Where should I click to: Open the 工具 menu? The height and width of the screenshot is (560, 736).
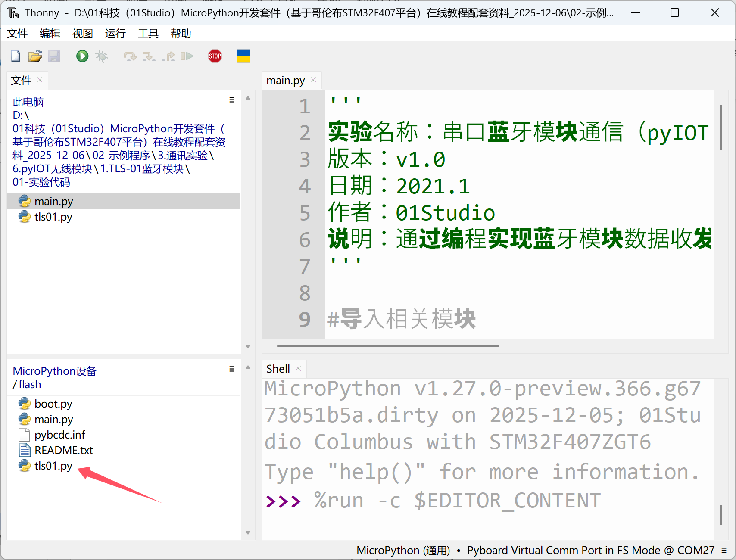(x=148, y=34)
